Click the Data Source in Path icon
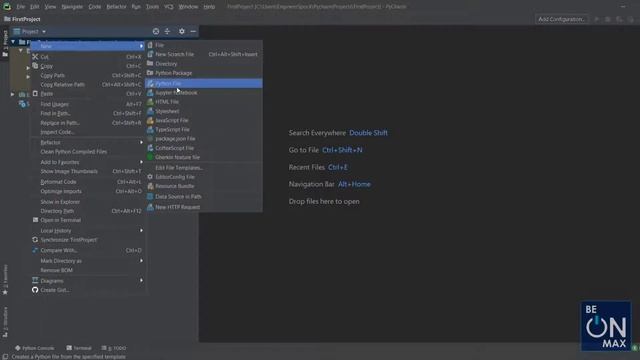 click(x=150, y=196)
